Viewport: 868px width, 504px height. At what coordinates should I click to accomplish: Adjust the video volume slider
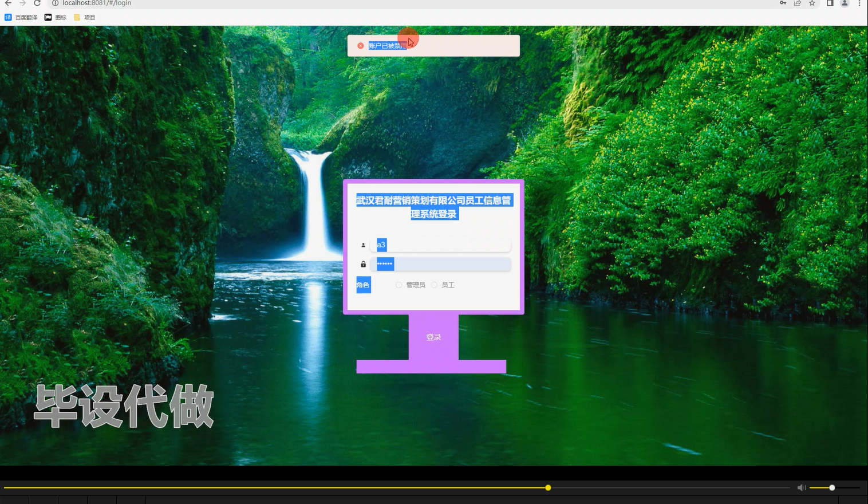point(834,487)
